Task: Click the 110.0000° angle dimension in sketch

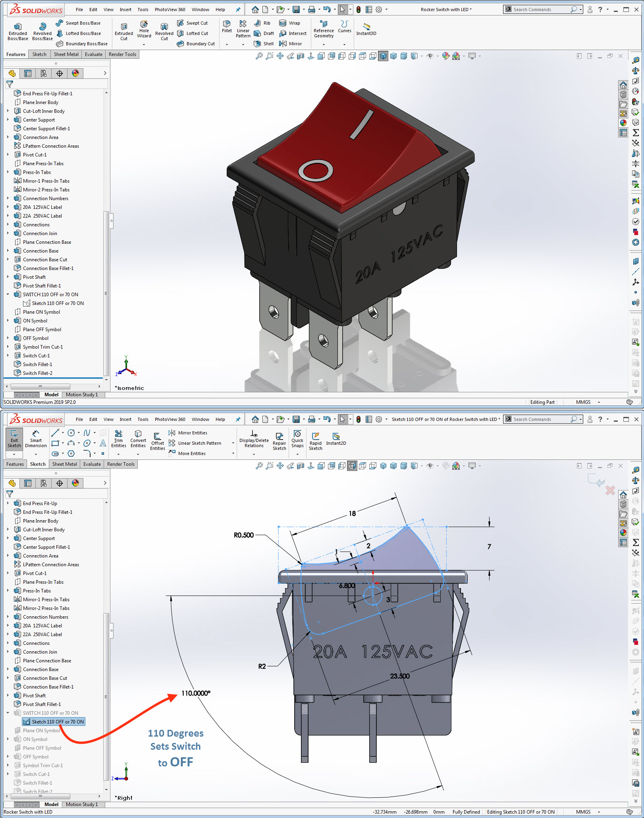Action: point(196,693)
